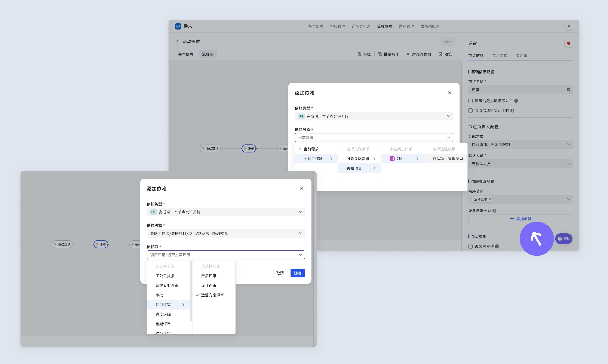Open the 节点事件 tab
608x364 pixels.
(x=523, y=56)
